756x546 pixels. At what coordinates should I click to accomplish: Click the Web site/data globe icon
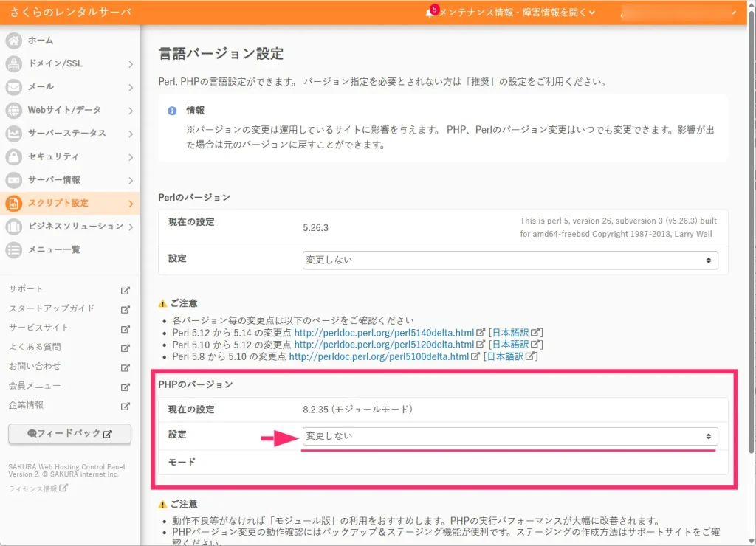(13, 110)
